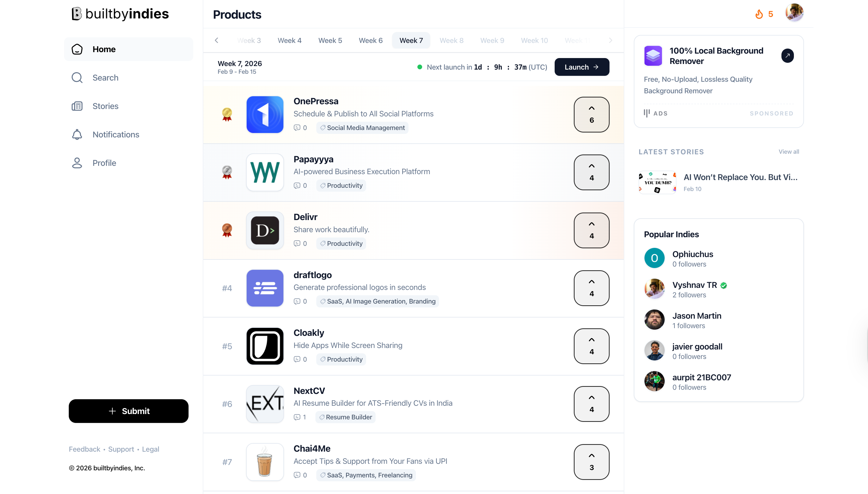Click the Launch button

(581, 67)
